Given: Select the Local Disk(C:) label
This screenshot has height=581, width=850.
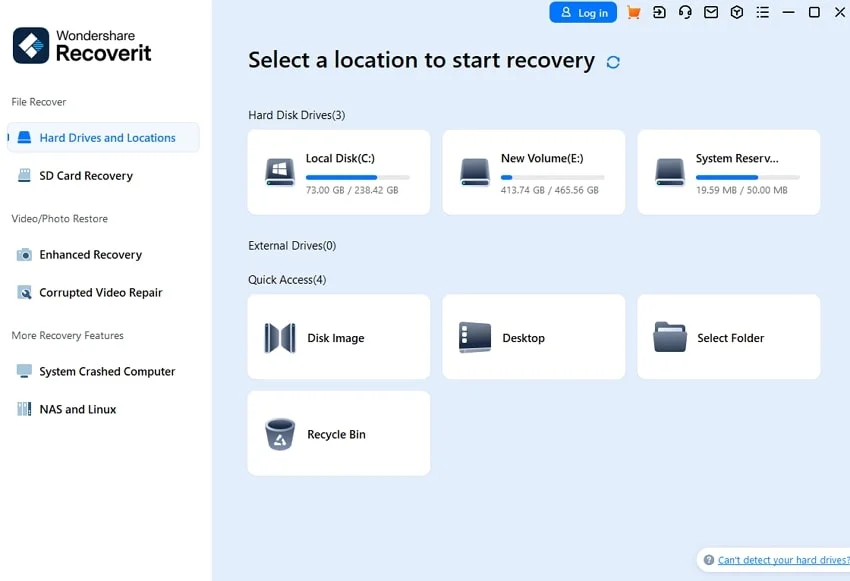Looking at the screenshot, I should [x=340, y=158].
